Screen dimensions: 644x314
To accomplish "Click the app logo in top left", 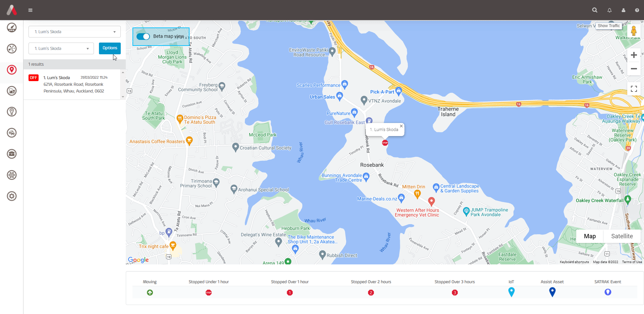I will click(x=12, y=10).
